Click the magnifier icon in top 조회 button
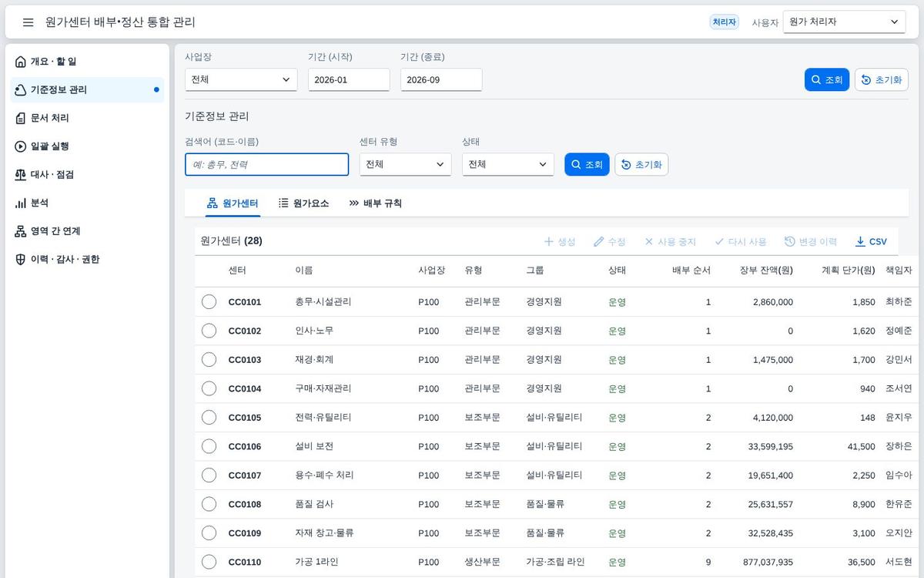The image size is (924, 578). point(816,80)
